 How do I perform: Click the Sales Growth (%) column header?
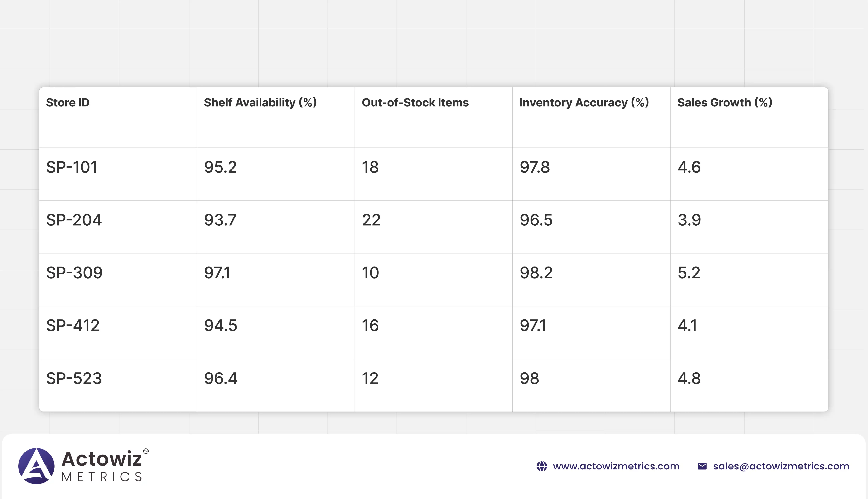725,103
